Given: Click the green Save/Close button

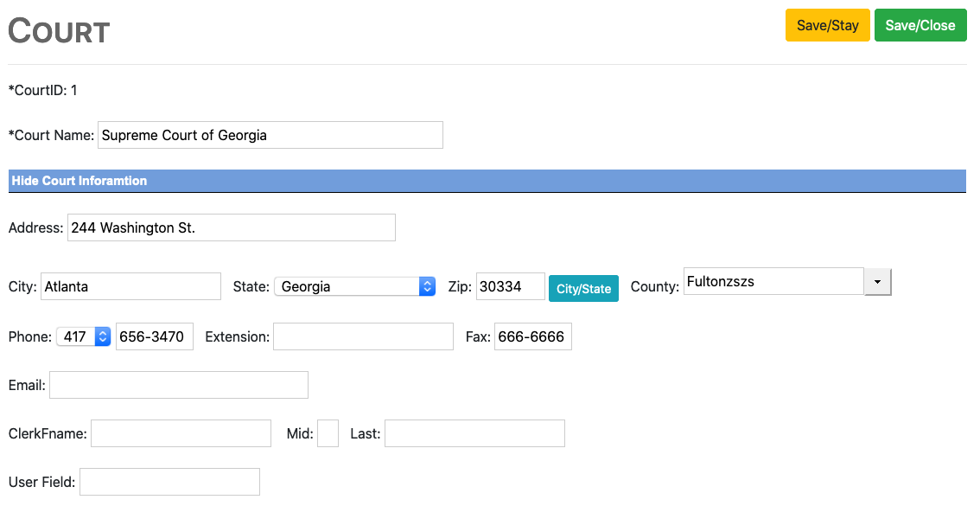Looking at the screenshot, I should coord(920,25).
